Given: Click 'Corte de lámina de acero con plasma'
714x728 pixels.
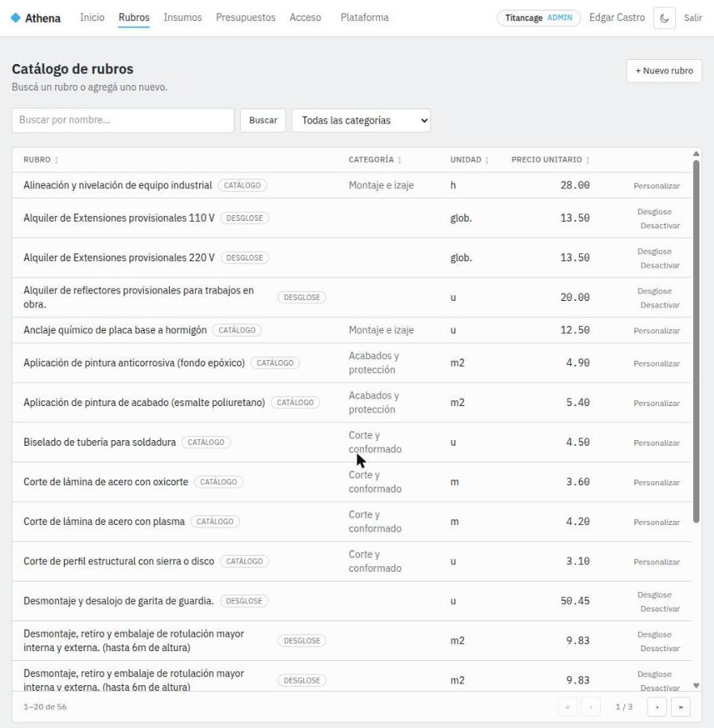Looking at the screenshot, I should (104, 522).
